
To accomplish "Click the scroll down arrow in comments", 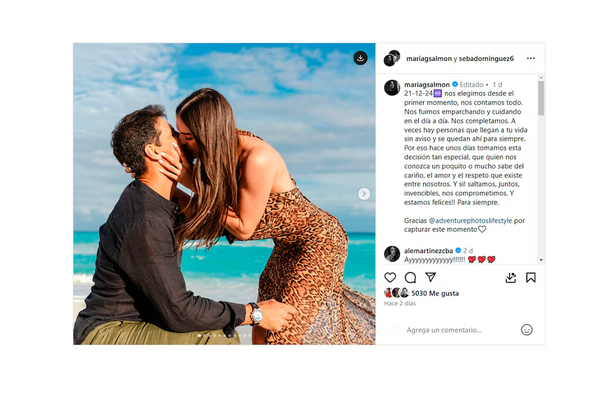I will (541, 260).
